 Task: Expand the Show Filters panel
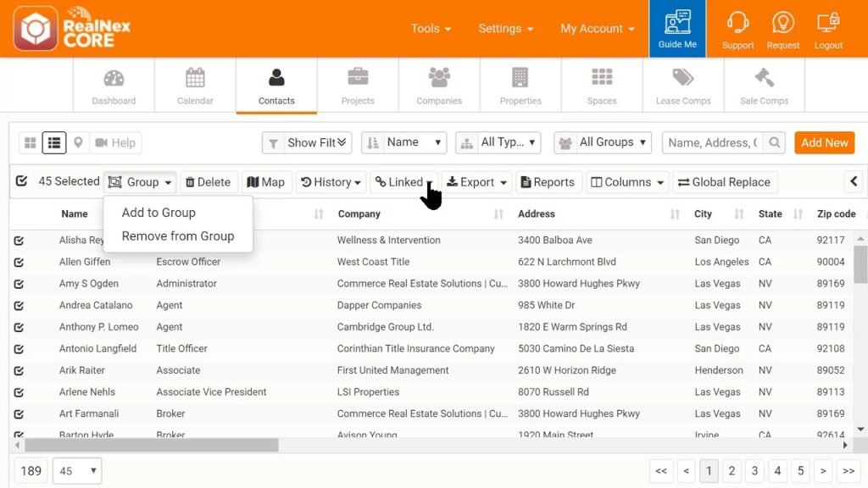click(308, 142)
